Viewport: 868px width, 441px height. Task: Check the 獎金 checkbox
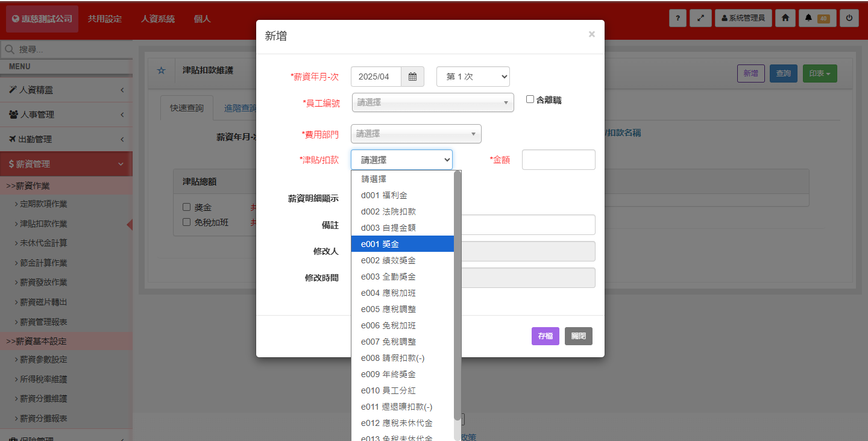[x=186, y=207]
